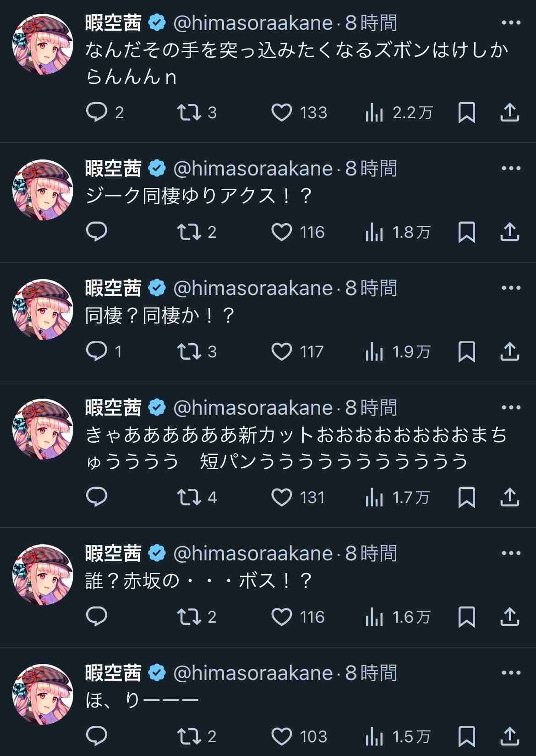The image size is (536, 756).
Task: Open @himasoraakane handle on the second tweet
Action: tap(253, 169)
